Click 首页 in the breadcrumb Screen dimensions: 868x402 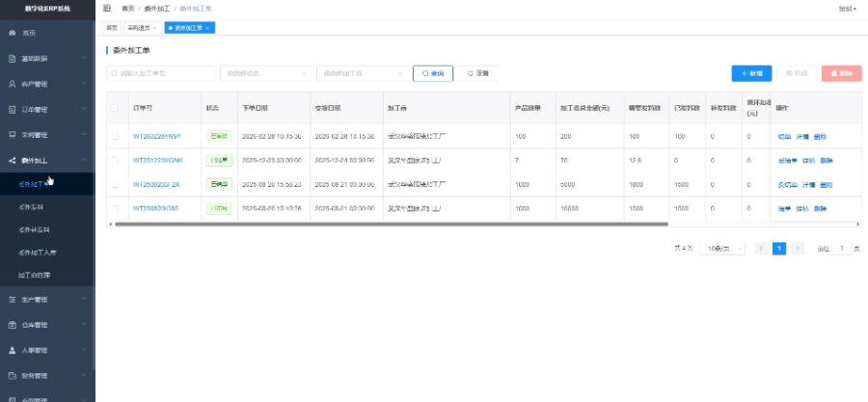pos(128,9)
